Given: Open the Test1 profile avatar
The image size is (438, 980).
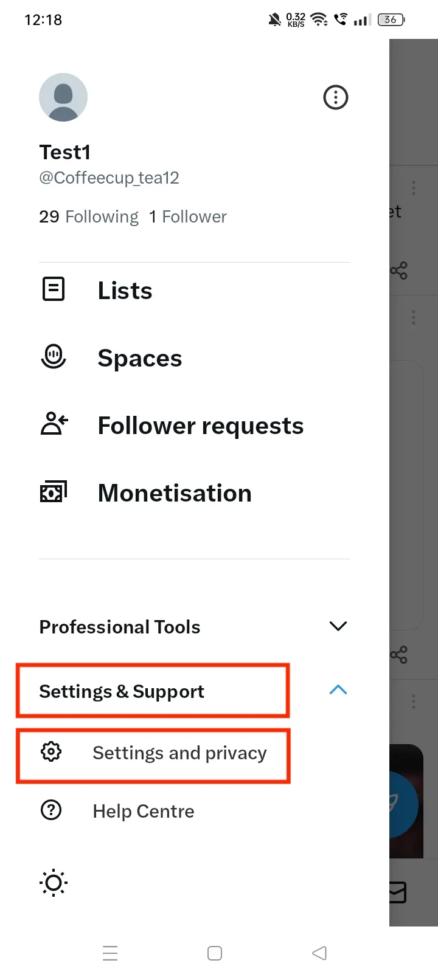Looking at the screenshot, I should [63, 97].
